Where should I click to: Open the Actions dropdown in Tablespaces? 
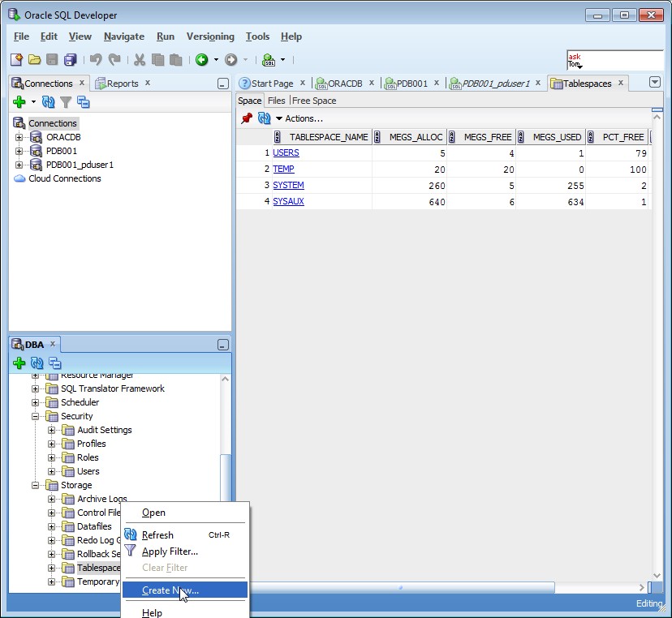point(299,118)
